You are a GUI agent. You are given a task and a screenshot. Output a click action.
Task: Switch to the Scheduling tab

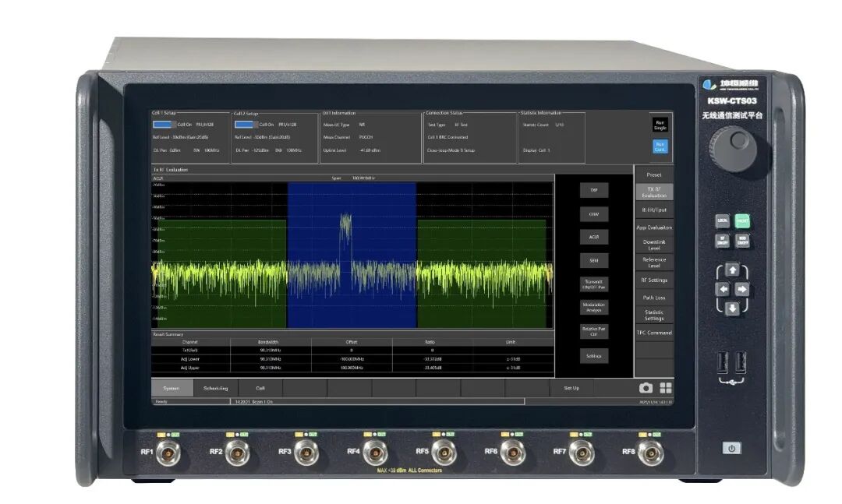(216, 388)
